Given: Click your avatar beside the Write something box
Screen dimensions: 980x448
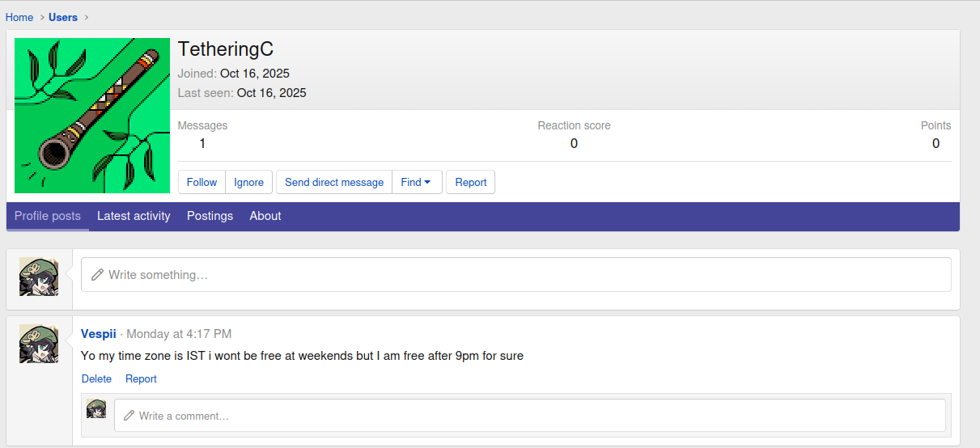Looking at the screenshot, I should (x=39, y=277).
